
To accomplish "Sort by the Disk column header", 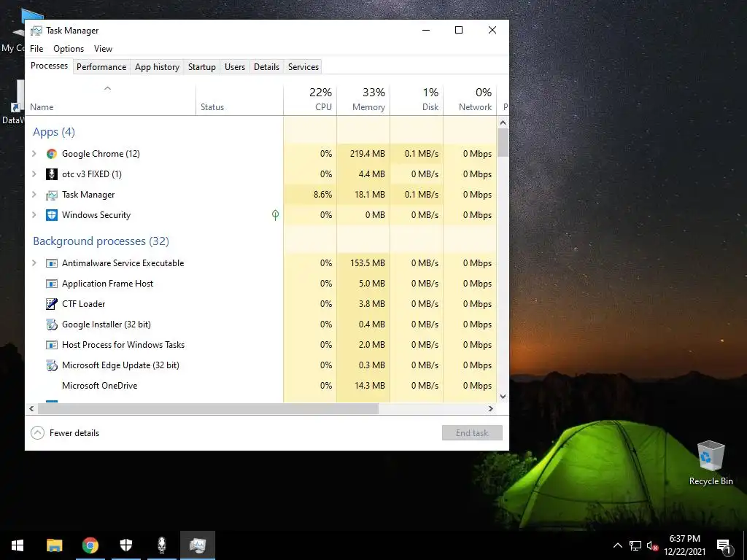I will point(417,100).
